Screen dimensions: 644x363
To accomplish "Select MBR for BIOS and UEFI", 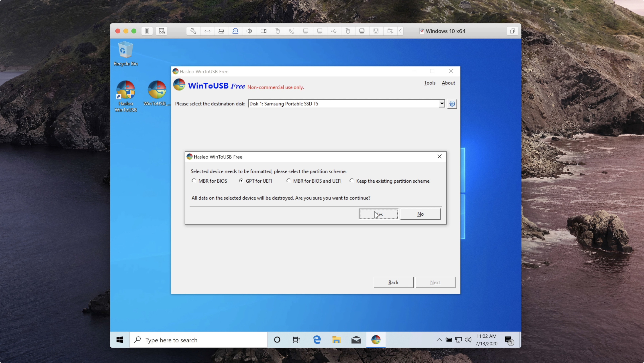I will coord(289,181).
